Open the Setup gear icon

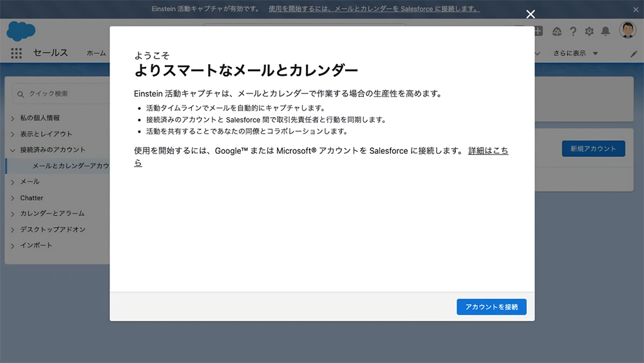click(589, 31)
